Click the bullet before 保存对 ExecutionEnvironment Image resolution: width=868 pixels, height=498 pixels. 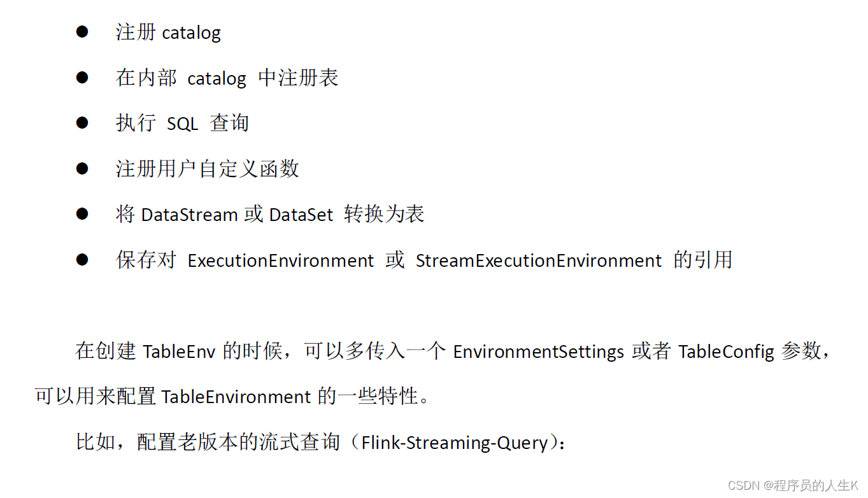(x=82, y=260)
